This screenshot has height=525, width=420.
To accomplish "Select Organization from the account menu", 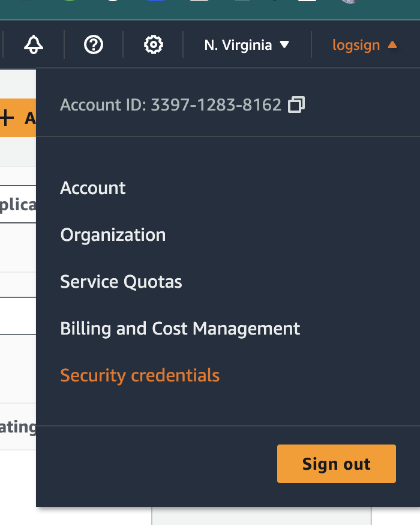I will (113, 235).
